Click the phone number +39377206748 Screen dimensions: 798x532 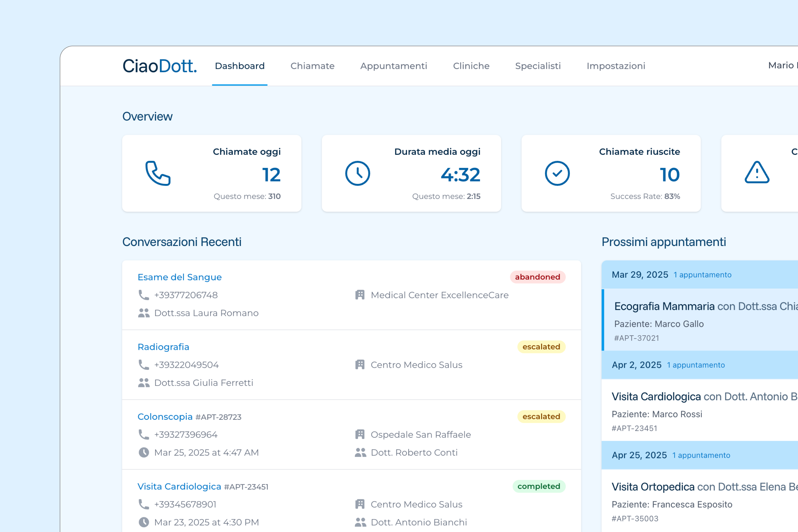point(186,295)
